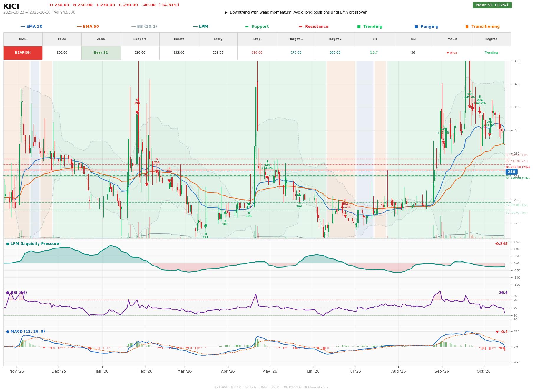
Task: Click the RSI (14) panel title
Action: (x=16, y=293)
